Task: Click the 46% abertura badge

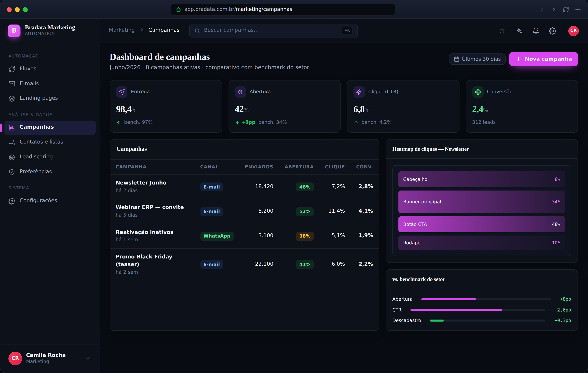Action: [305, 187]
